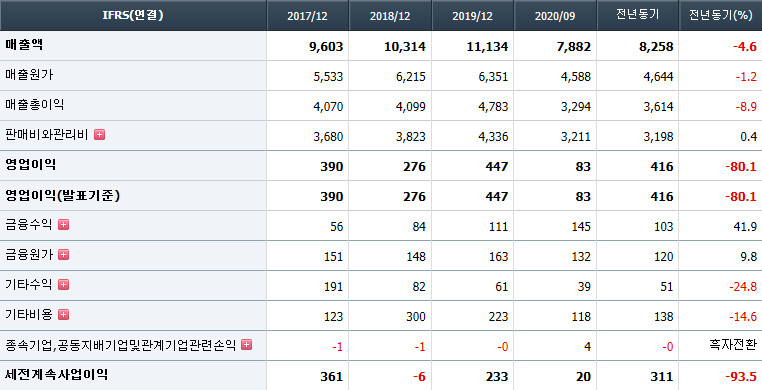Click the 기타수익 row label

pos(29,285)
